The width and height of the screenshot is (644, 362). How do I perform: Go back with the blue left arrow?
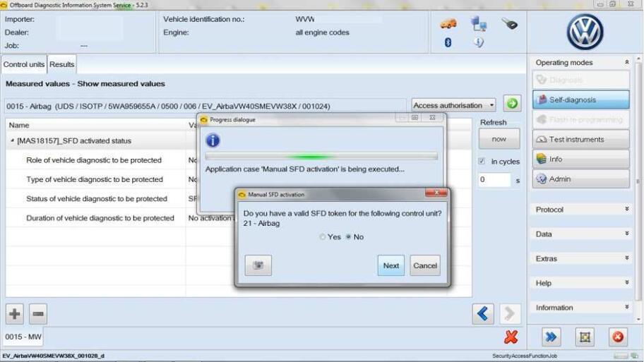pyautogui.click(x=483, y=314)
